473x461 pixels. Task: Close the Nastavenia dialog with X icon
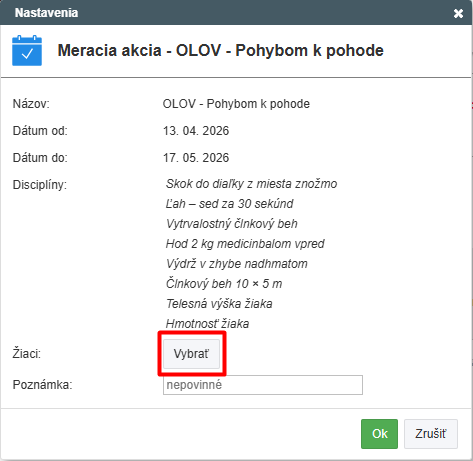(x=458, y=13)
